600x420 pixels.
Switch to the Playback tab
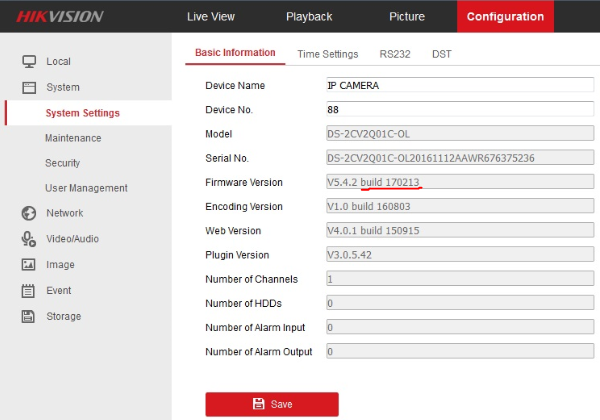(309, 16)
